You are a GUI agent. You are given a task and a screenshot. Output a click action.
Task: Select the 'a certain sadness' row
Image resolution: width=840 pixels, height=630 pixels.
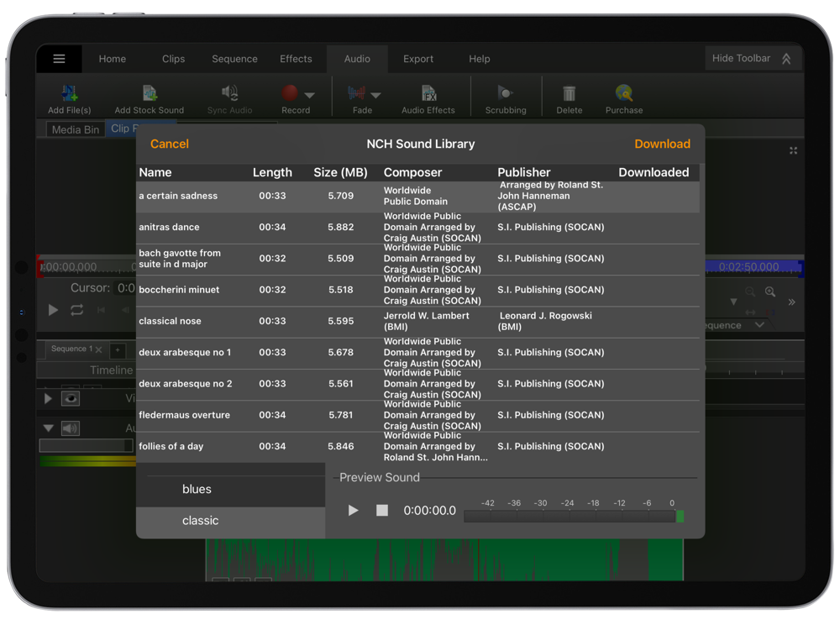[x=417, y=196]
